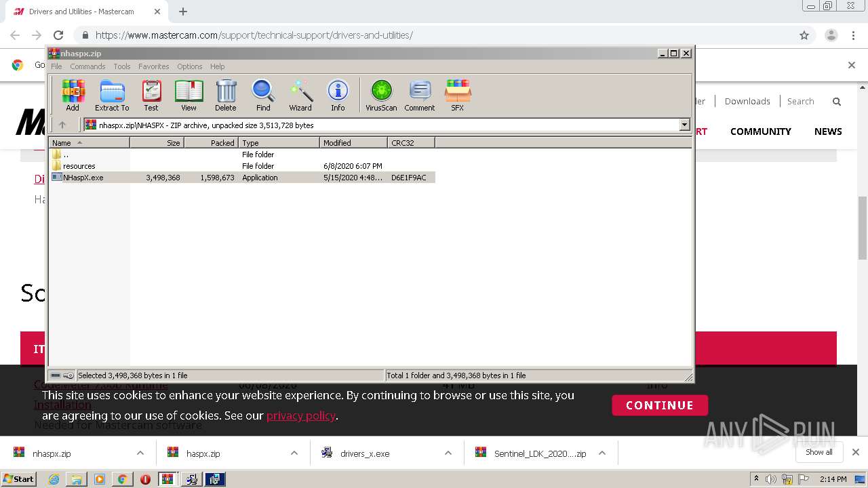
Task: Open the View toolbar icon
Action: 189,95
